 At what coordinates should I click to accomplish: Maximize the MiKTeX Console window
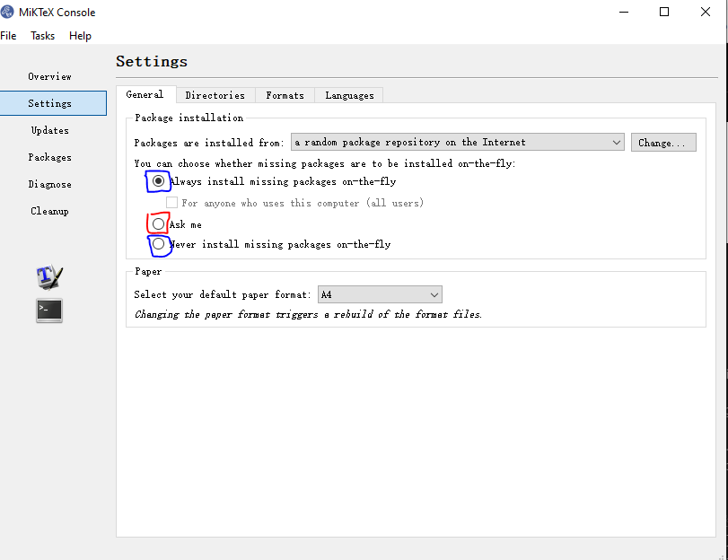(x=664, y=12)
